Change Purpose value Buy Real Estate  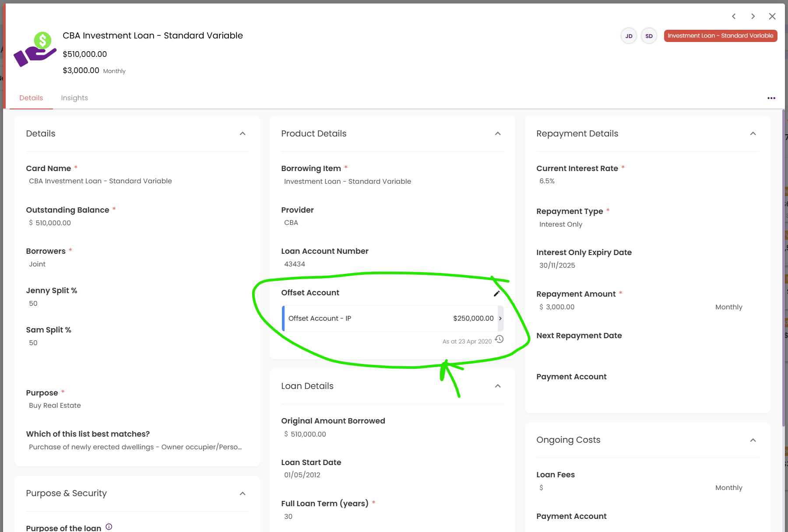click(x=55, y=406)
